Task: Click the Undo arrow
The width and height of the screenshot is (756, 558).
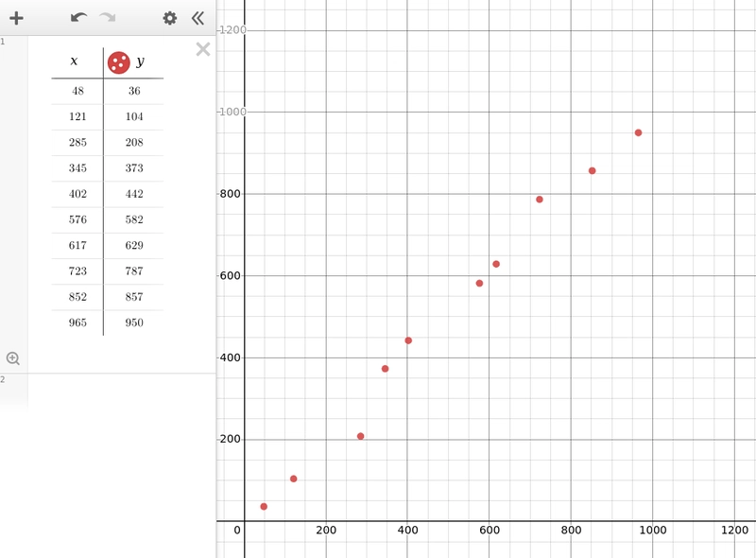Action: pyautogui.click(x=78, y=18)
